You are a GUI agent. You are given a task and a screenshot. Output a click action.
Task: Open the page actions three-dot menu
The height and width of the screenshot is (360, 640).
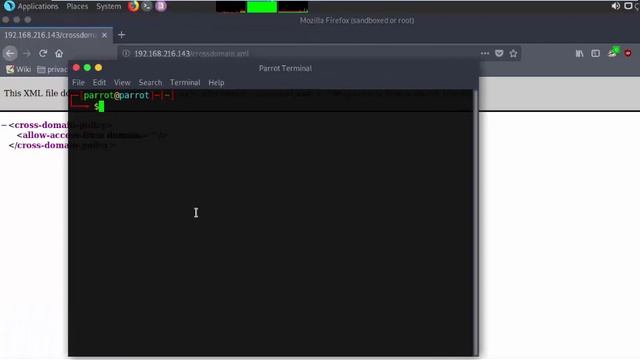pos(485,53)
